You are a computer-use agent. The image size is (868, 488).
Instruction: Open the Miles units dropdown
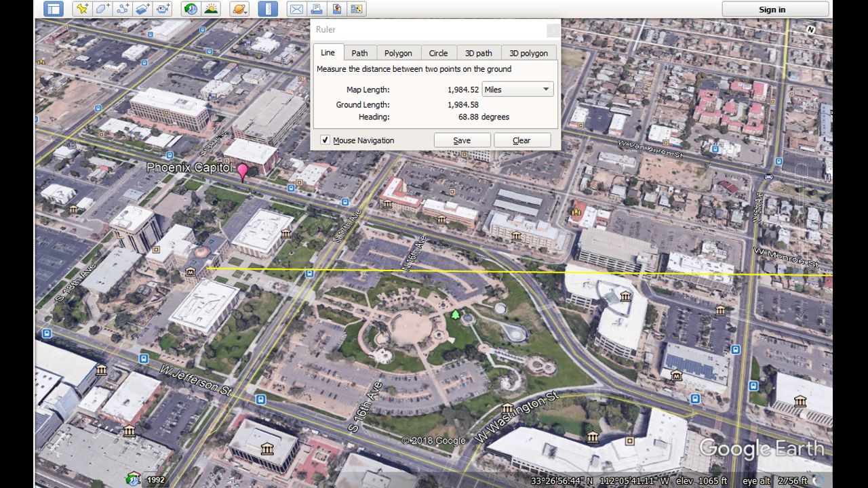[x=517, y=89]
